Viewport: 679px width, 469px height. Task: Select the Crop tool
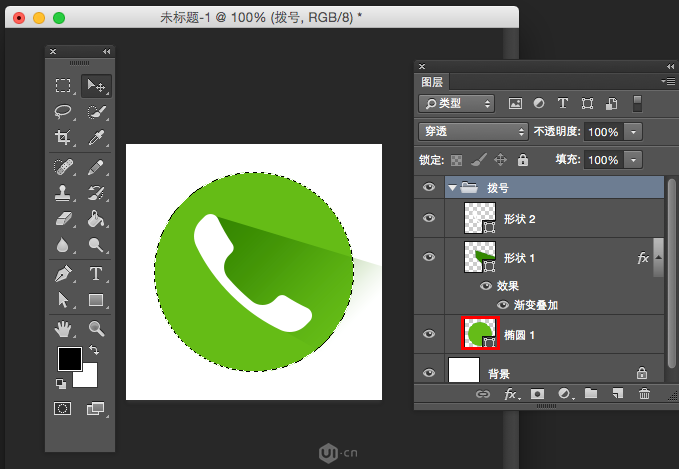click(x=63, y=138)
